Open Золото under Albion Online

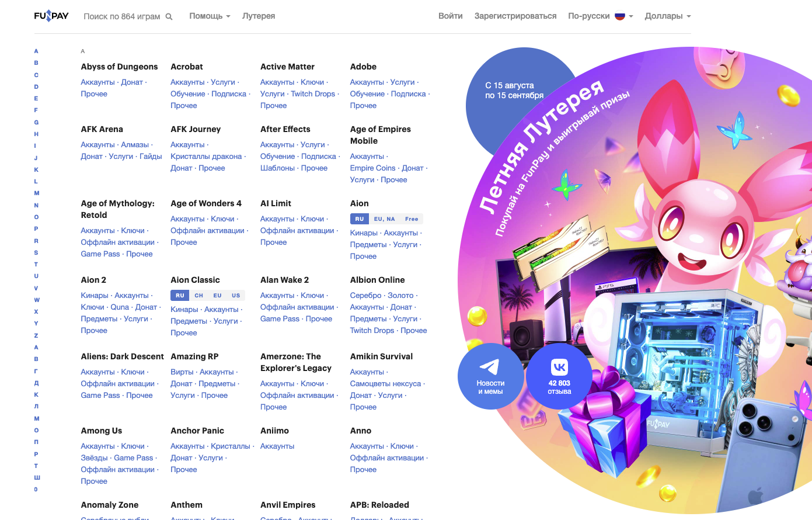[400, 296]
